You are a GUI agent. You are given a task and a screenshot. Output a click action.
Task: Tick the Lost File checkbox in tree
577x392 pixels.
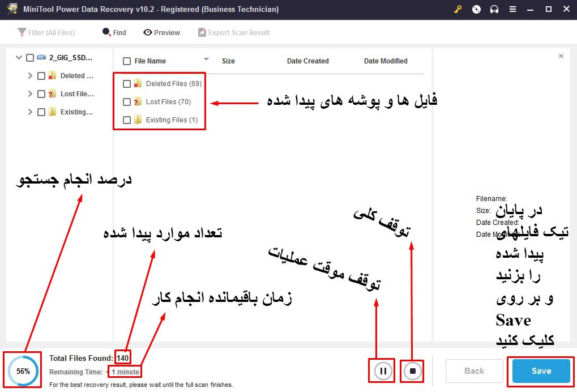pos(41,94)
